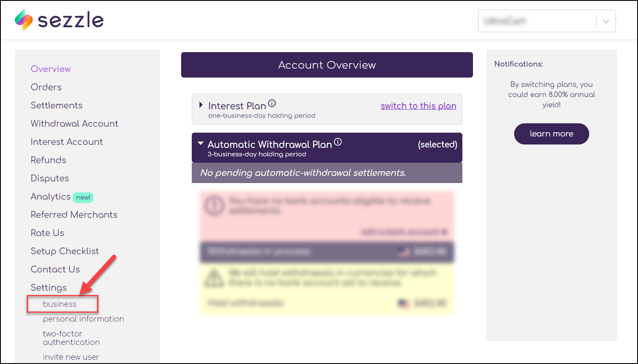
Task: Click the Sezzle logo
Action: coord(59,20)
